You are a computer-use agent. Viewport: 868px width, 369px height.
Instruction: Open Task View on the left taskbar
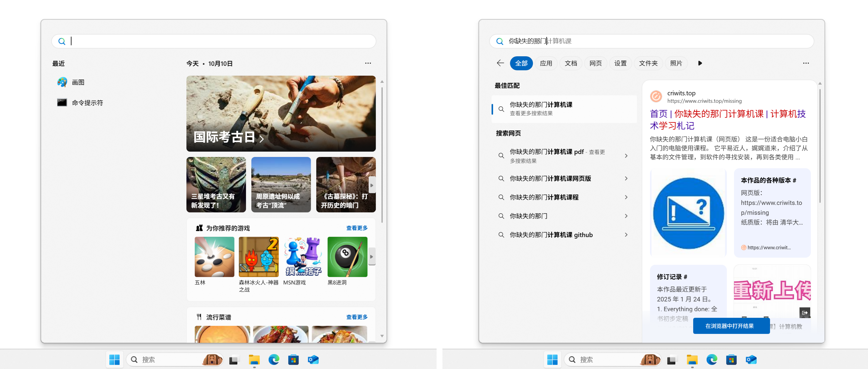point(234,360)
